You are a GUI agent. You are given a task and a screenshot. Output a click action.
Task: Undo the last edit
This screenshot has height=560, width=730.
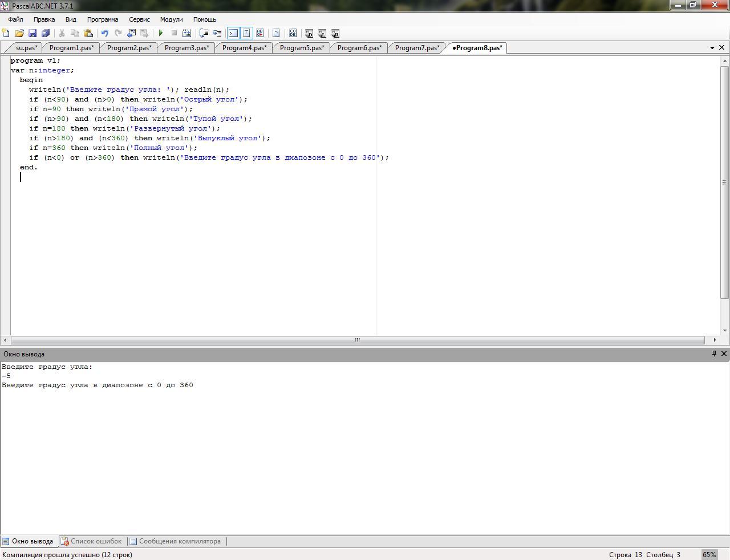click(x=104, y=34)
